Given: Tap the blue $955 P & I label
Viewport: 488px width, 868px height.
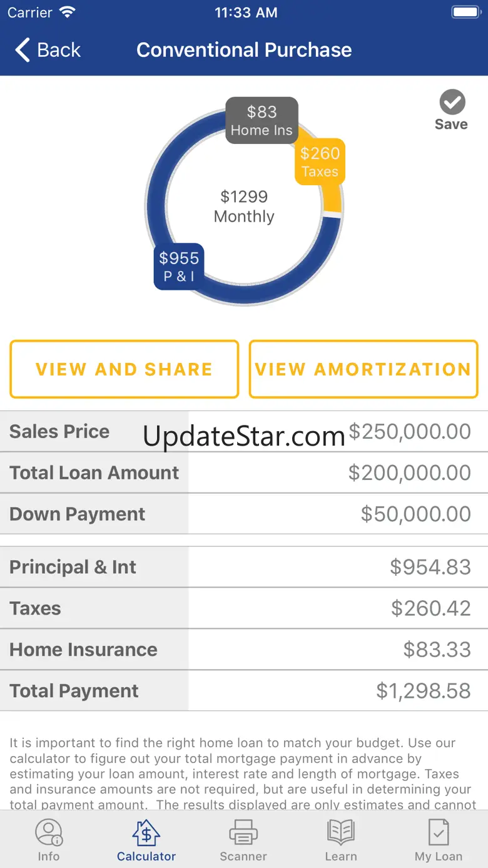Looking at the screenshot, I should 179,266.
